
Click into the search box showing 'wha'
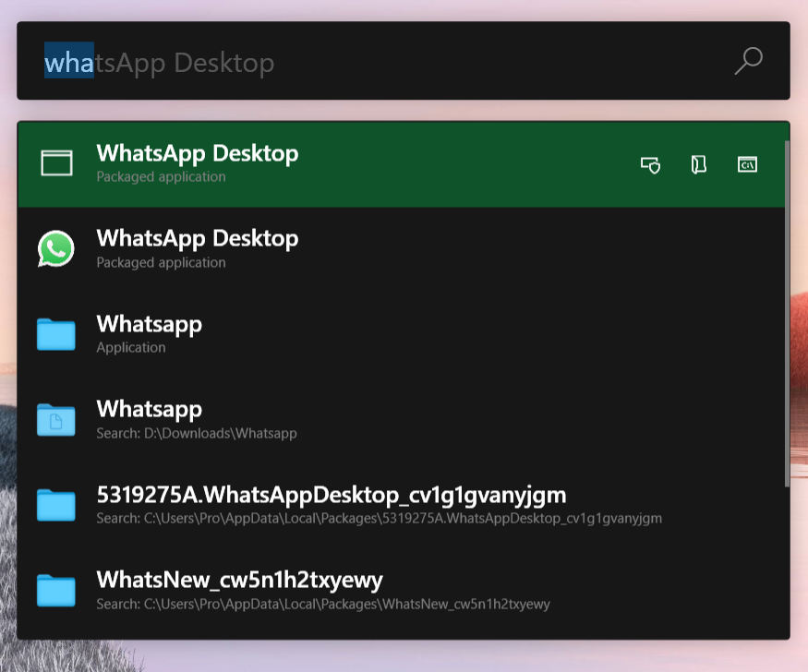click(x=403, y=61)
